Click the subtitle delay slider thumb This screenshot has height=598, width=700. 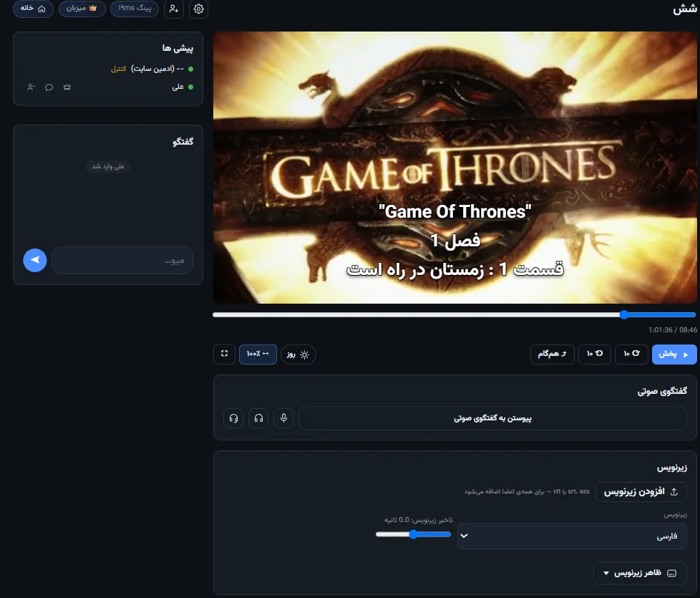point(414,534)
